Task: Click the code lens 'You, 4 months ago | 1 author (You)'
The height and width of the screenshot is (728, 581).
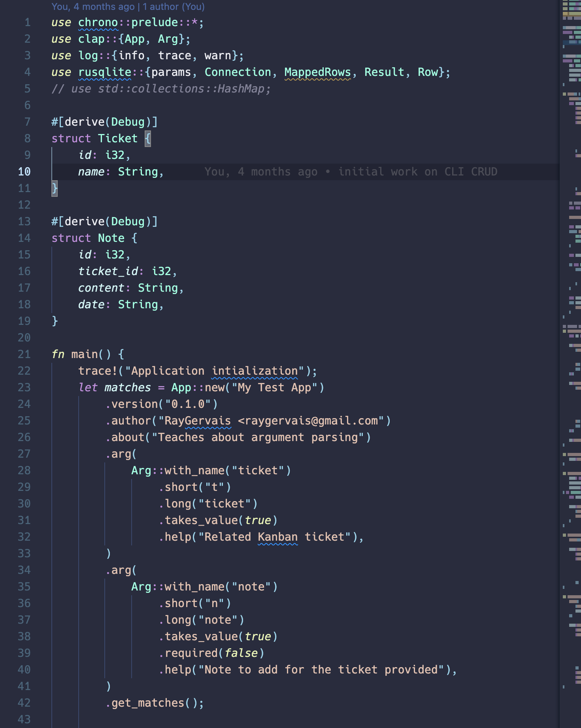Action: (x=128, y=7)
